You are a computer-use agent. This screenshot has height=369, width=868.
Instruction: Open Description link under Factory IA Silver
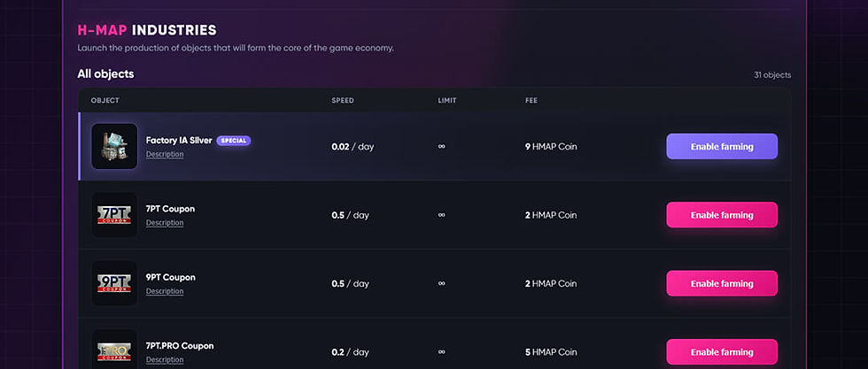165,154
